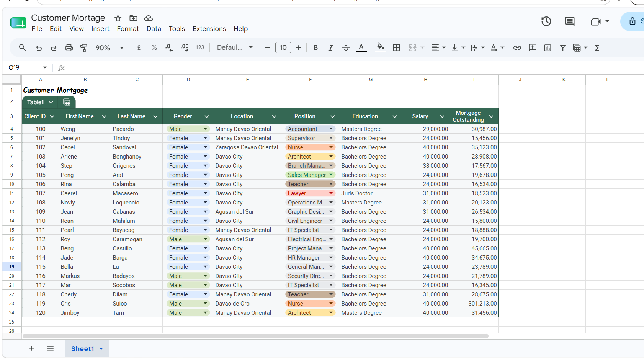The width and height of the screenshot is (644, 358).
Task: Click the move to folder icon
Action: [133, 18]
